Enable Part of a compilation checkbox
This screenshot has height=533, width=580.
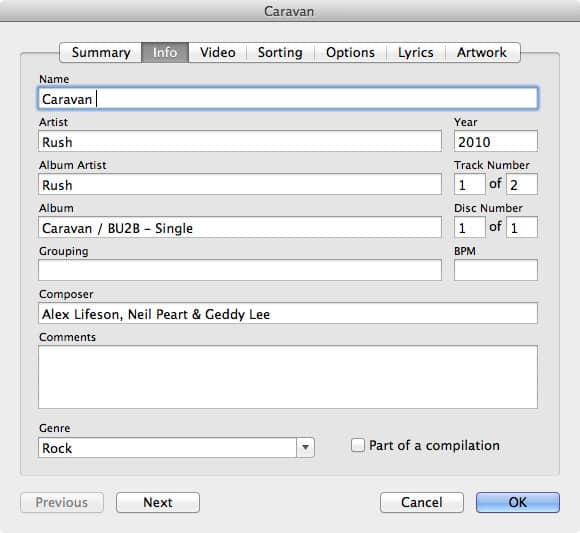[x=358, y=445]
